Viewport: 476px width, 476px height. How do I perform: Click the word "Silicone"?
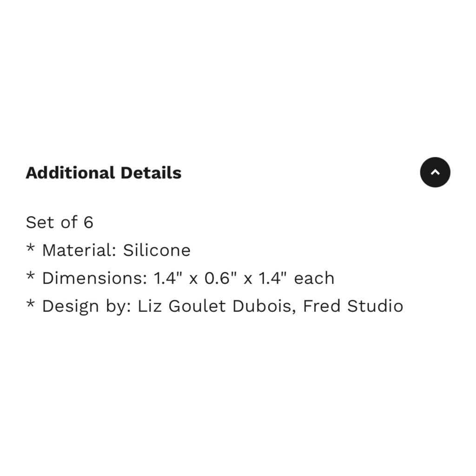click(157, 250)
